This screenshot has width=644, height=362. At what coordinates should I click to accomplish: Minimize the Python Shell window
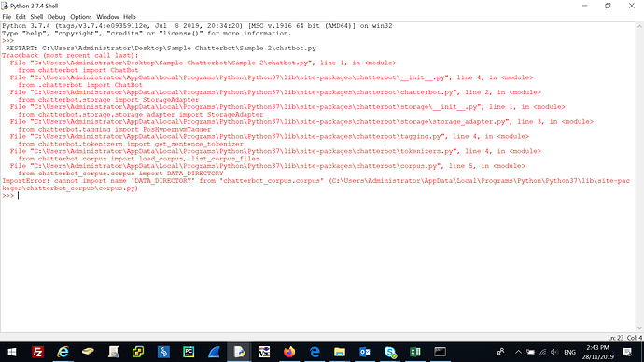point(585,6)
